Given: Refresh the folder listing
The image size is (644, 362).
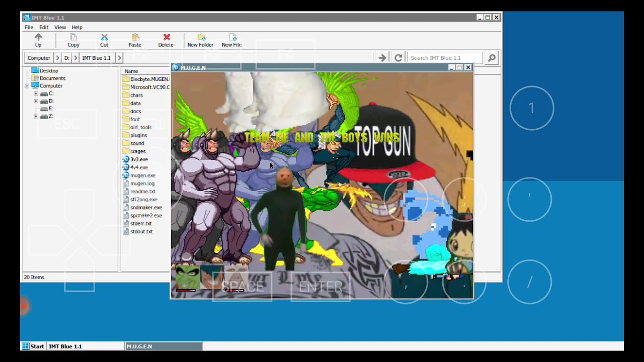Looking at the screenshot, I should click(398, 58).
